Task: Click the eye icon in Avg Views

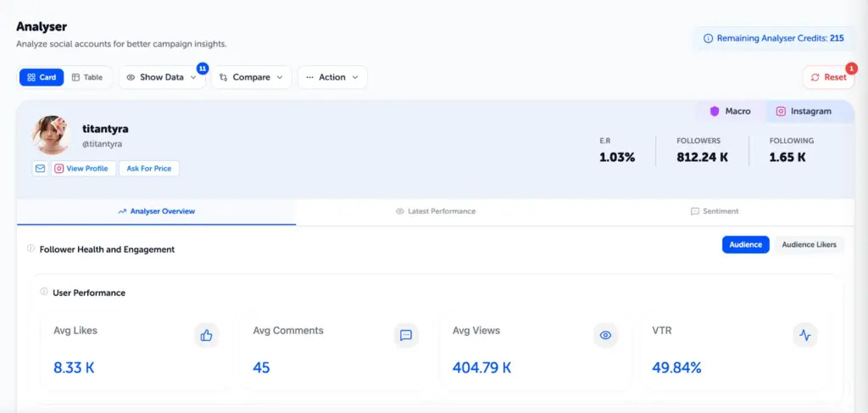Action: coord(605,335)
